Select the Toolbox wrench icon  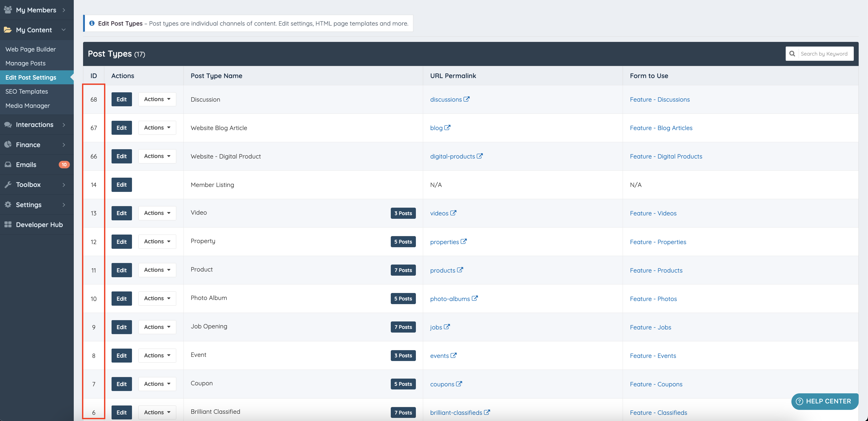point(9,185)
